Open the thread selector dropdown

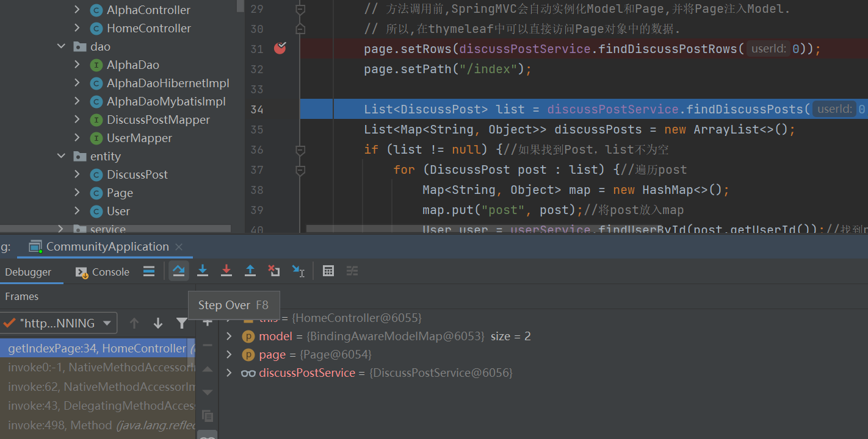[59, 323]
